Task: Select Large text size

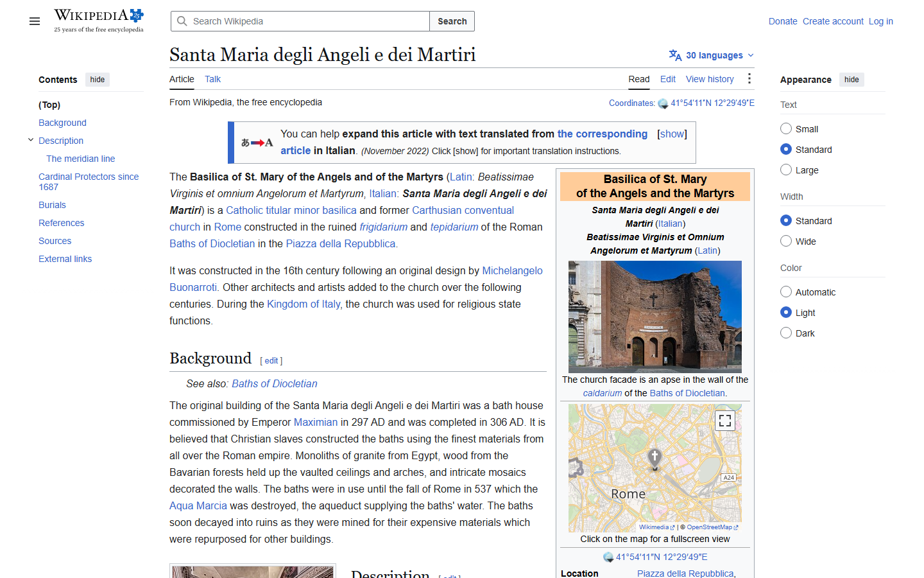Action: 786,170
